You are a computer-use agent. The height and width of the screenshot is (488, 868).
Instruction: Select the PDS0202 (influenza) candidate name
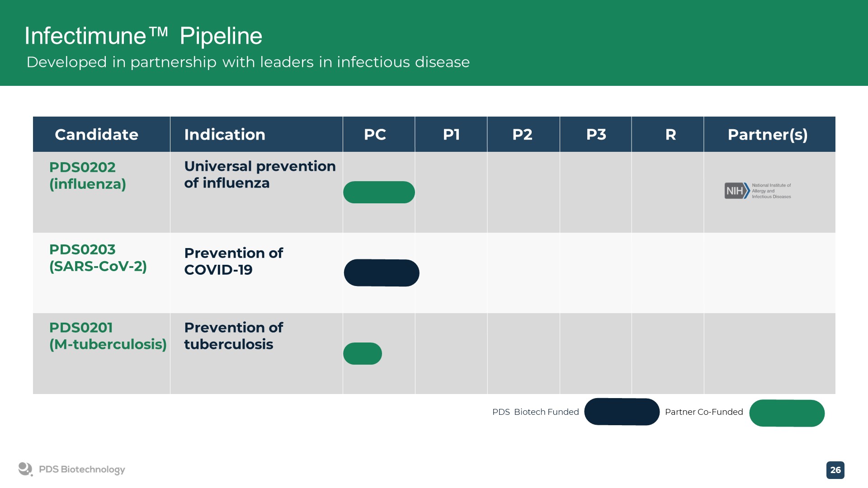point(88,176)
